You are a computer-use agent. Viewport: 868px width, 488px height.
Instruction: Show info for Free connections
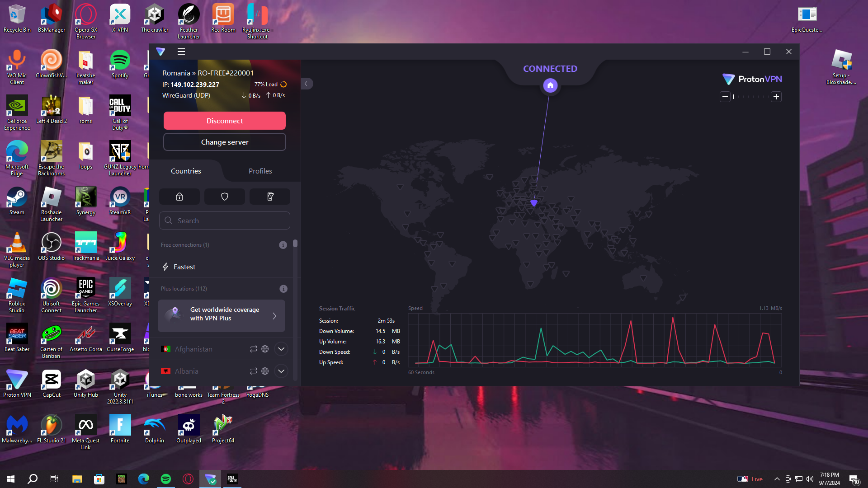coord(283,245)
